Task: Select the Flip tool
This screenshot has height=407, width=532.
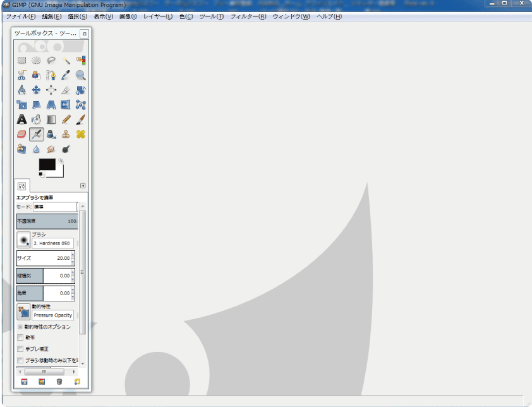Action: point(66,105)
